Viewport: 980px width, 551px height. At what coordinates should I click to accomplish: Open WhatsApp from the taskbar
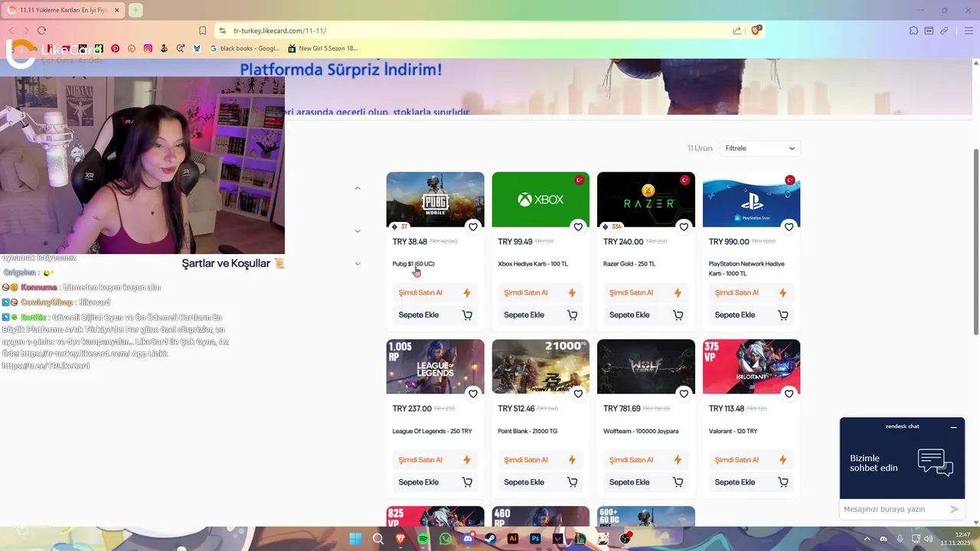click(446, 539)
